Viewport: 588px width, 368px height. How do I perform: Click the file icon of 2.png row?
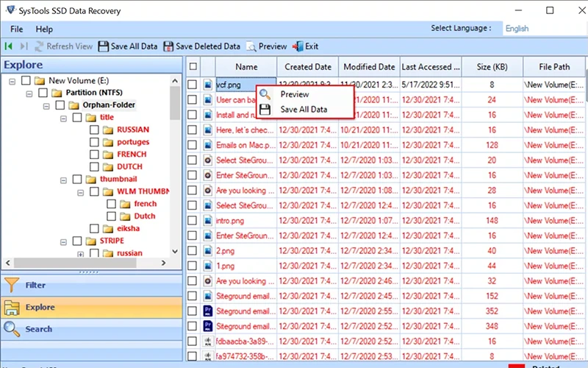(208, 250)
